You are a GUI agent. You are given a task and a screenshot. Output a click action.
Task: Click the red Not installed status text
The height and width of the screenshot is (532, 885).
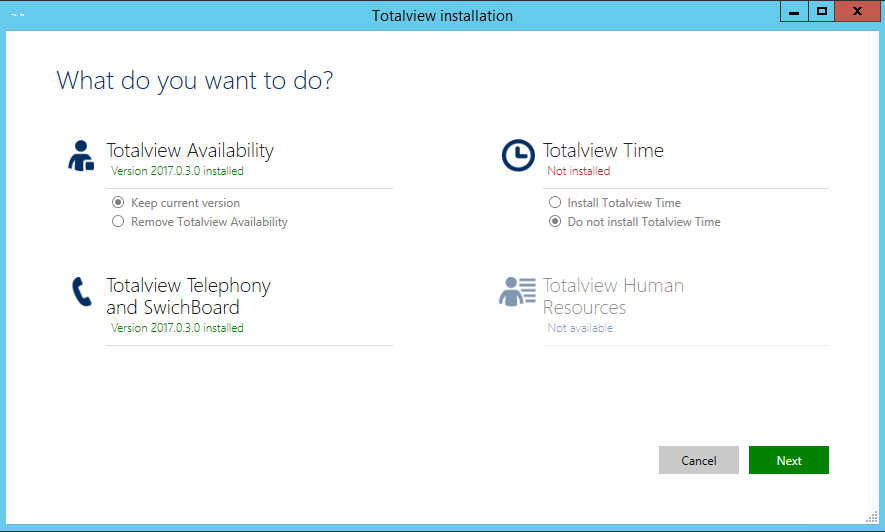click(579, 171)
